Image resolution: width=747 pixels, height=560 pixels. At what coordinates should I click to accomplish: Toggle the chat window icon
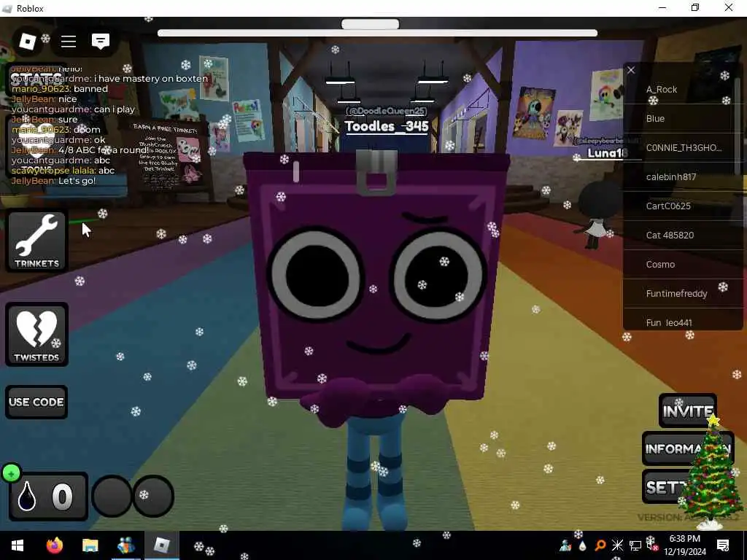(x=101, y=42)
